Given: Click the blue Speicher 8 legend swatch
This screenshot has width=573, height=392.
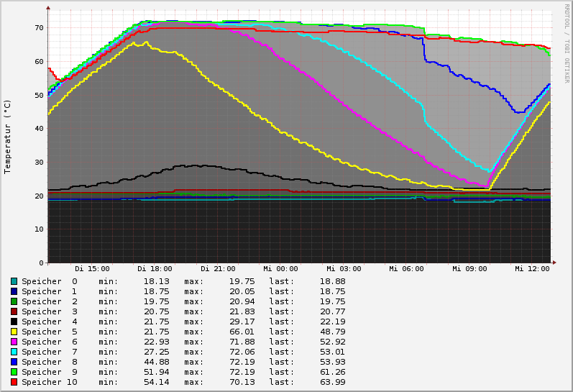Looking at the screenshot, I should point(14,362).
